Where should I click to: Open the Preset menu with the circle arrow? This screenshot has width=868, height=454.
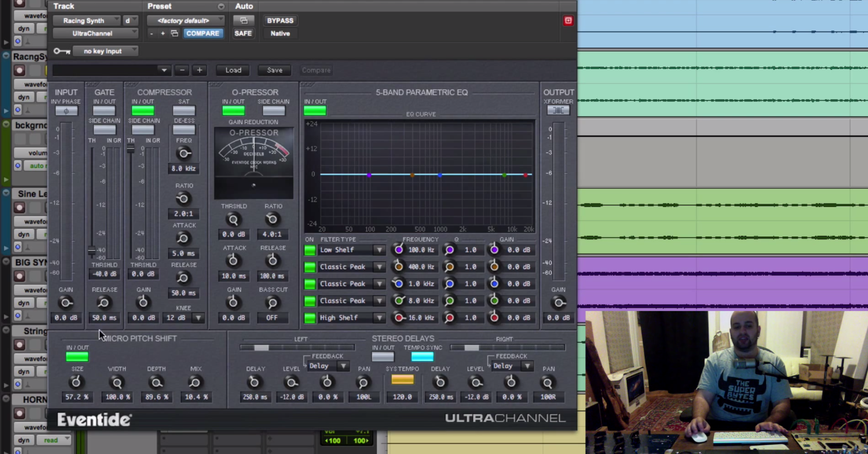tap(222, 6)
